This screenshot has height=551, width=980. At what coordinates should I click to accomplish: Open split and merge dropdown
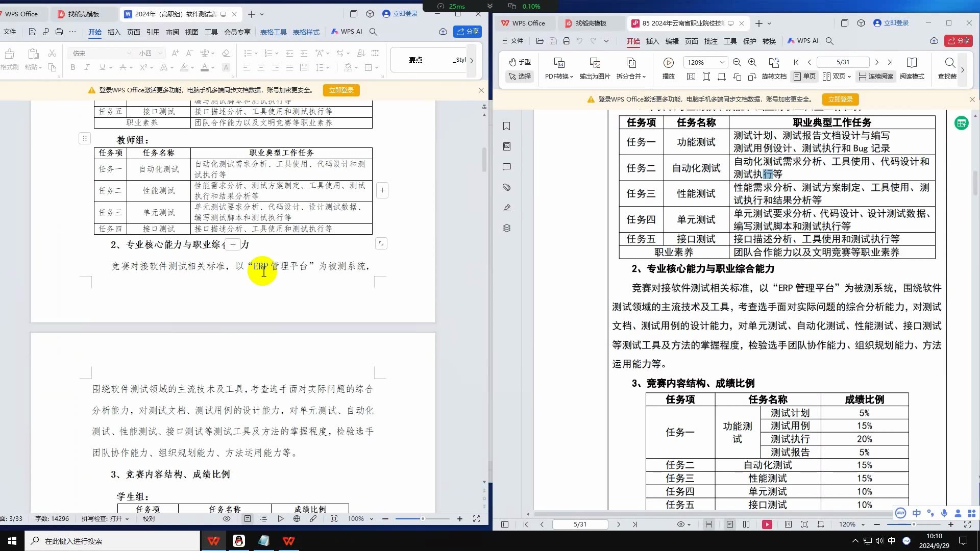(x=631, y=68)
